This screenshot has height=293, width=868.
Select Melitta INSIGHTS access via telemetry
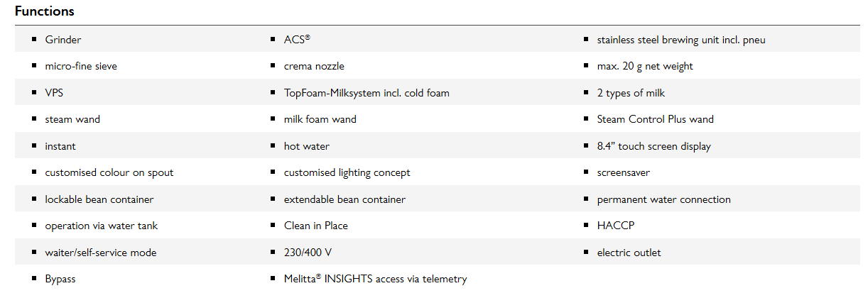(376, 279)
